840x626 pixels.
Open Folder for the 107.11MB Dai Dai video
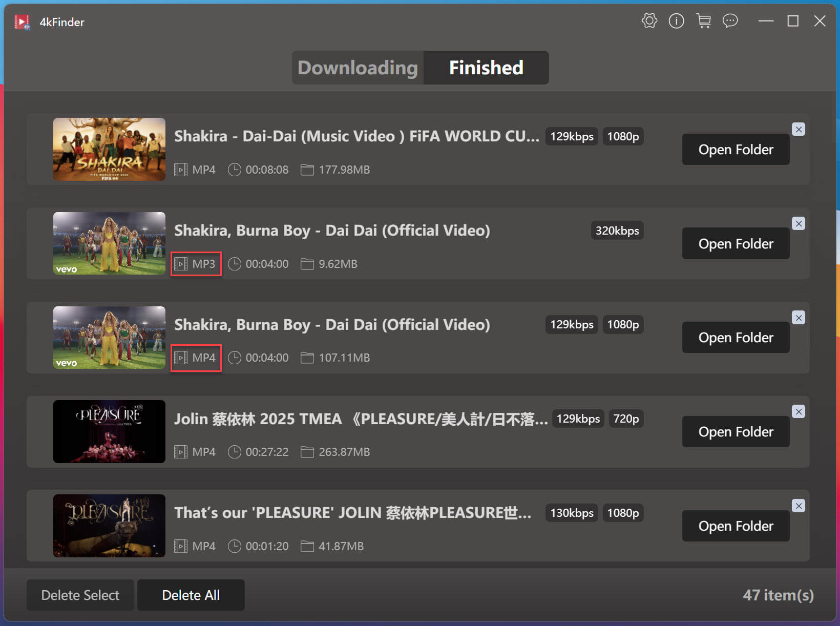click(736, 338)
